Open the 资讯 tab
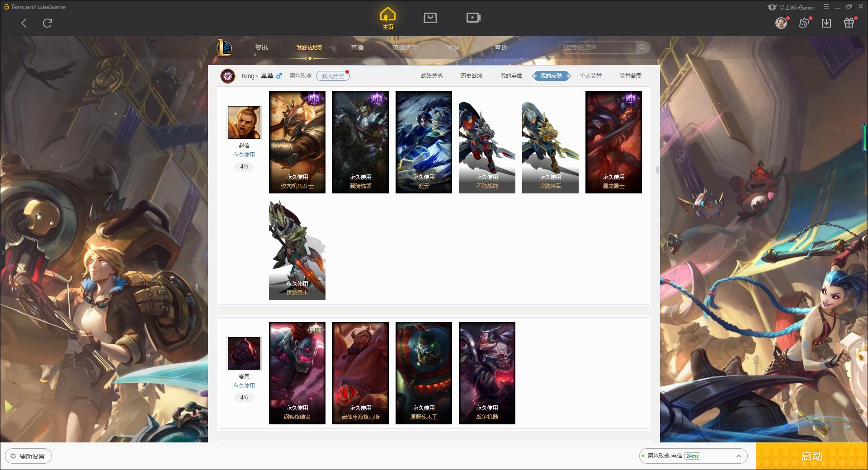868x470 pixels. 261,47
